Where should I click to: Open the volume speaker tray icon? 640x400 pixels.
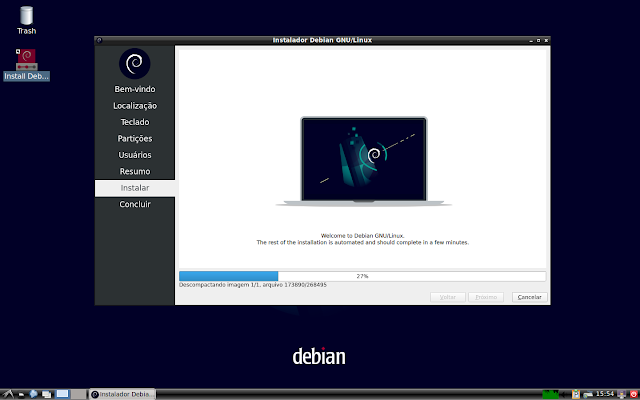click(x=565, y=394)
